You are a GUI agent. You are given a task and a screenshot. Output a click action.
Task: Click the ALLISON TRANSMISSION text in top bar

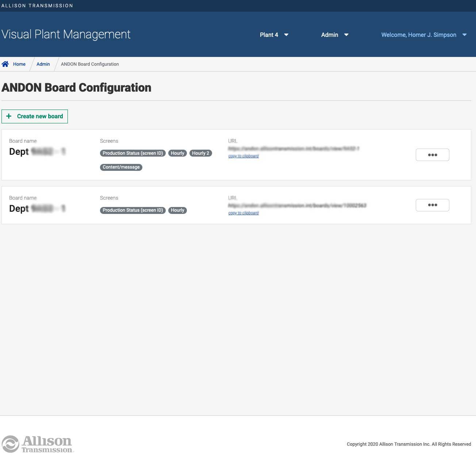37,6
